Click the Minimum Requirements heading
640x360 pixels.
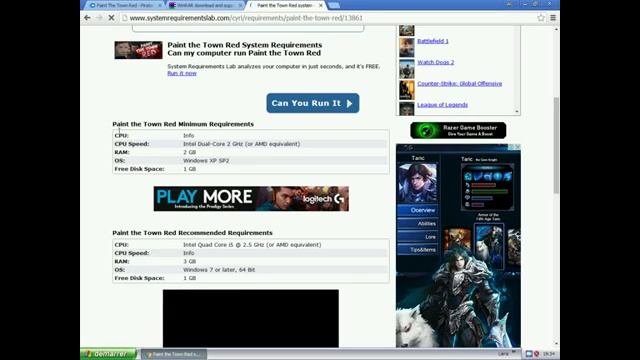click(x=183, y=124)
